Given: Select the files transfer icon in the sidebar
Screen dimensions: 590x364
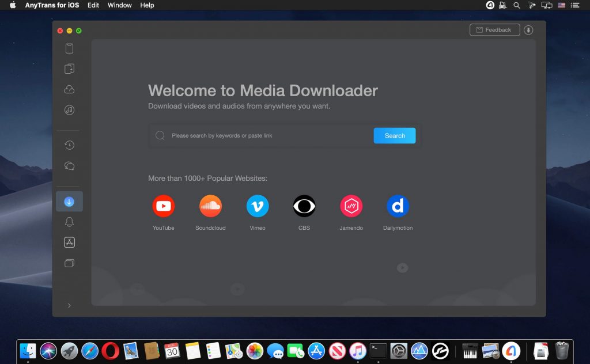Looking at the screenshot, I should coord(69,69).
